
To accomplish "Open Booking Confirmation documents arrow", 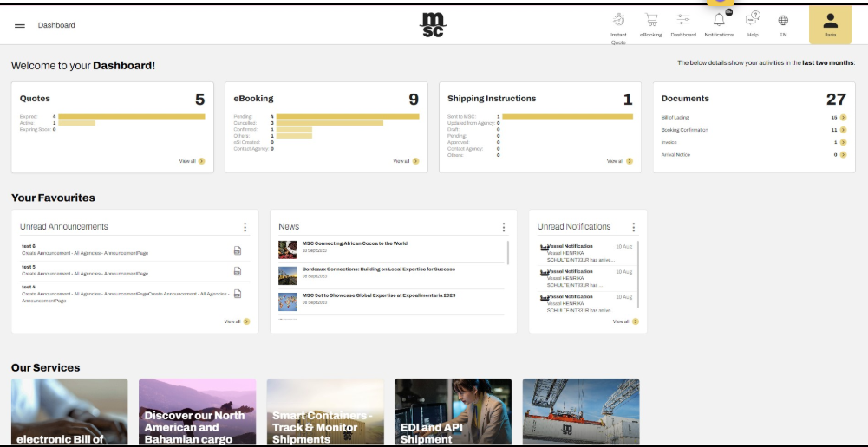I will pyautogui.click(x=843, y=130).
